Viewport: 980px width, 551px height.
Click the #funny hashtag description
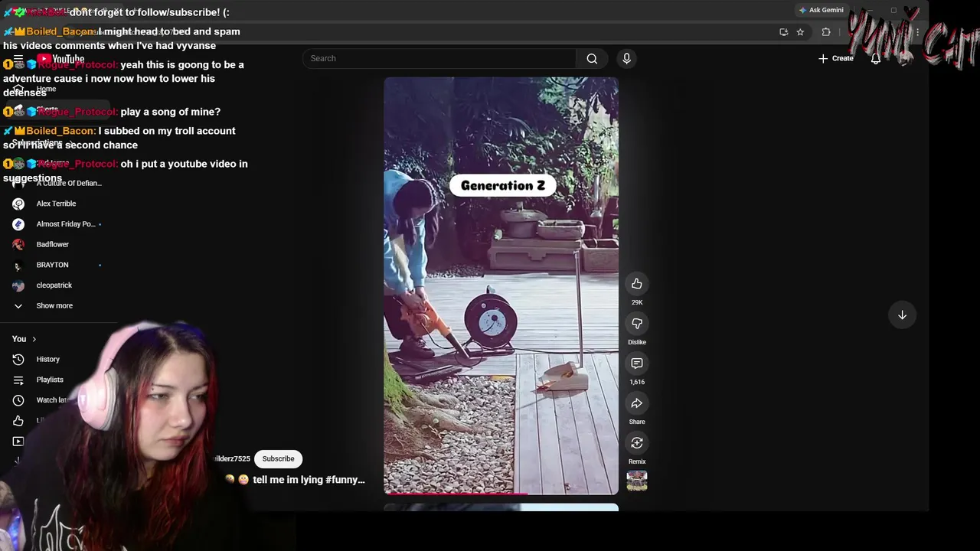345,480
